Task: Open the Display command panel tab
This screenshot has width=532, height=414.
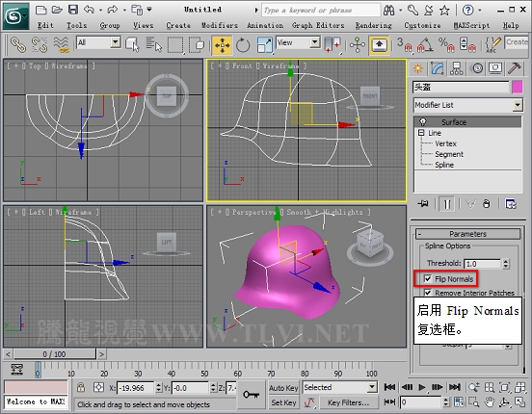Action: pos(495,68)
